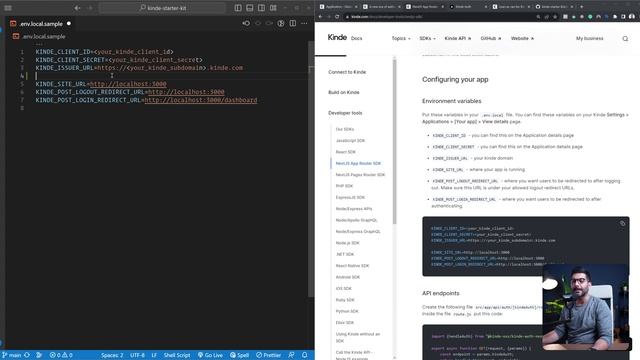
Task: Toggle Spell checker in status bar
Action: pos(239,355)
